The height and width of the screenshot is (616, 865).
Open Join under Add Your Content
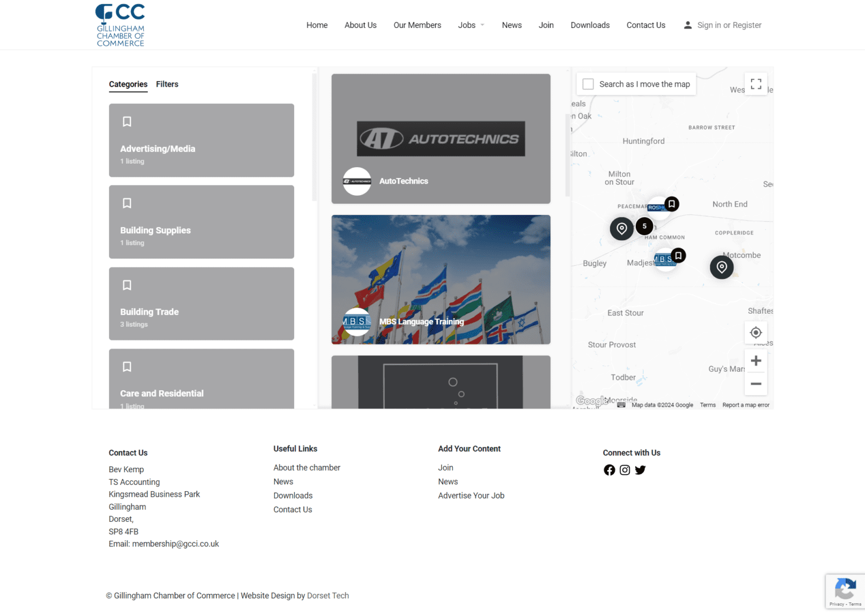pos(446,468)
